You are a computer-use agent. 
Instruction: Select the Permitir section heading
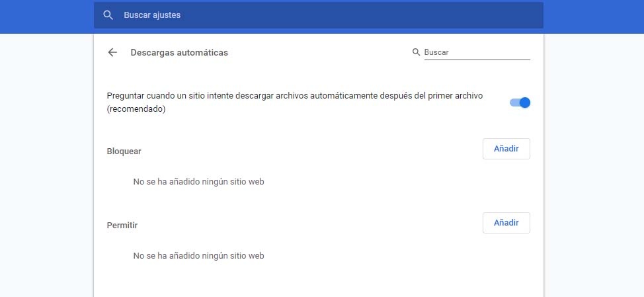coord(122,225)
